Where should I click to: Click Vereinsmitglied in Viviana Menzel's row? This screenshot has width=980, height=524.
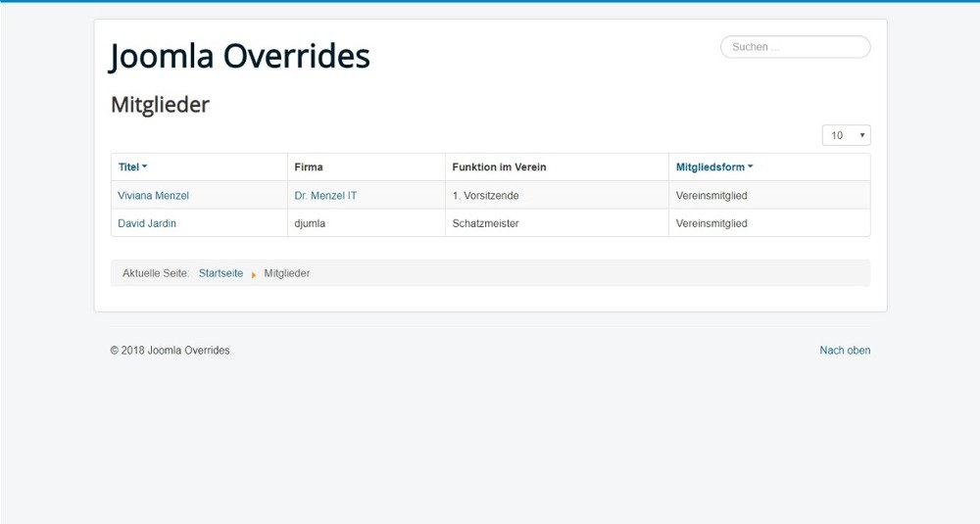pyautogui.click(x=711, y=196)
